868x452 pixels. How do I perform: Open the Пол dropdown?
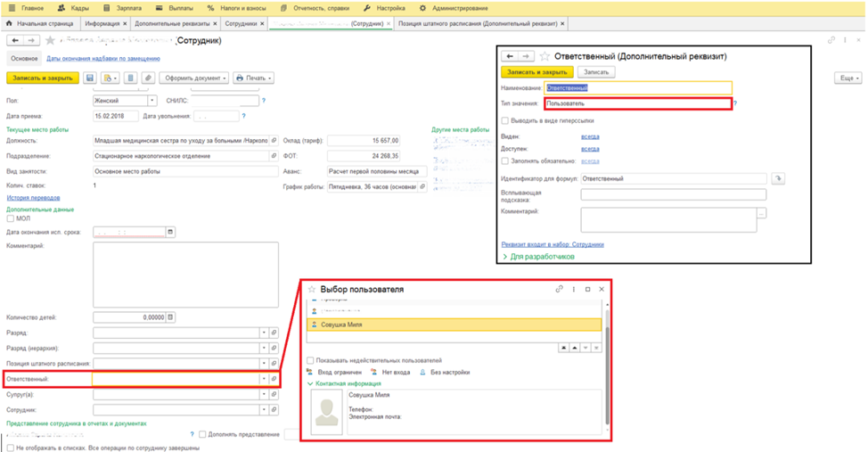151,101
